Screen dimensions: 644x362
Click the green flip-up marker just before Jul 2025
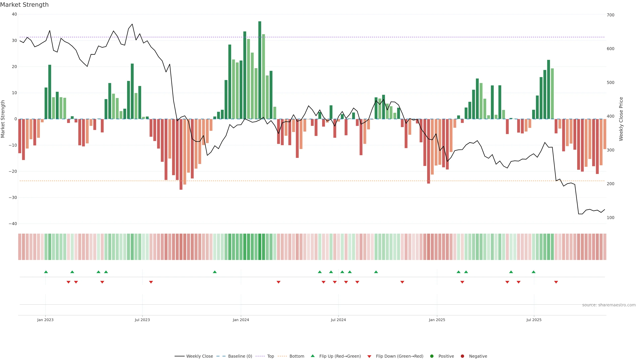click(533, 272)
